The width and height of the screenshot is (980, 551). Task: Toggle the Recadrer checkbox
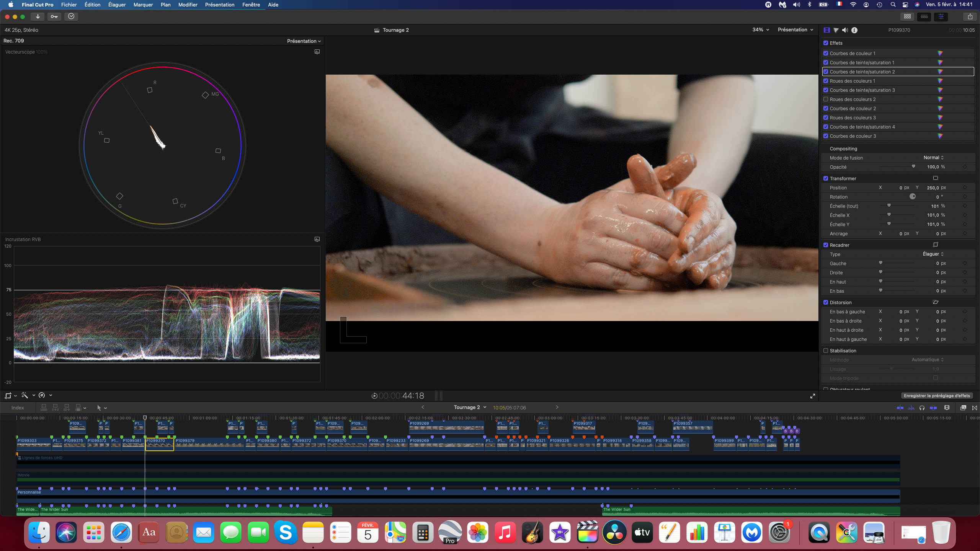click(x=826, y=245)
